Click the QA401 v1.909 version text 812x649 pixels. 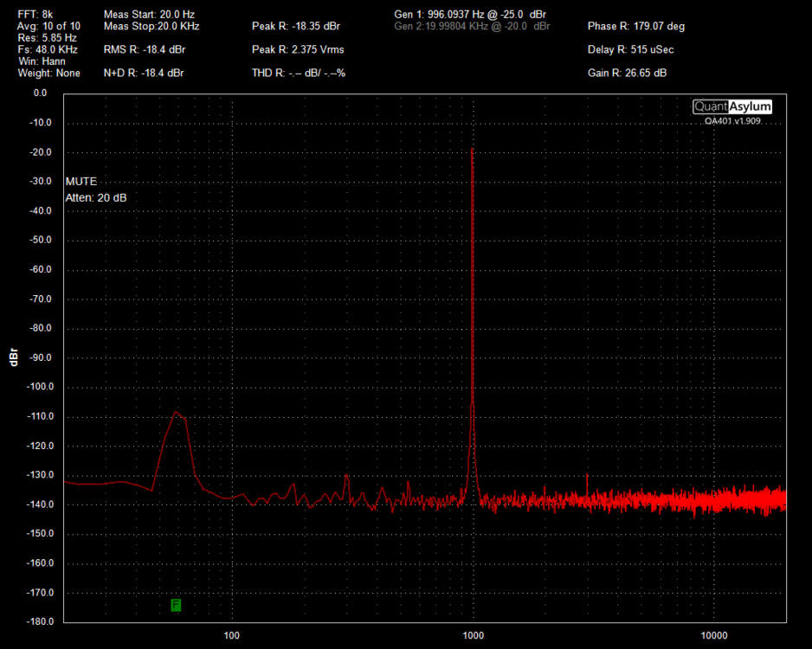(x=732, y=121)
